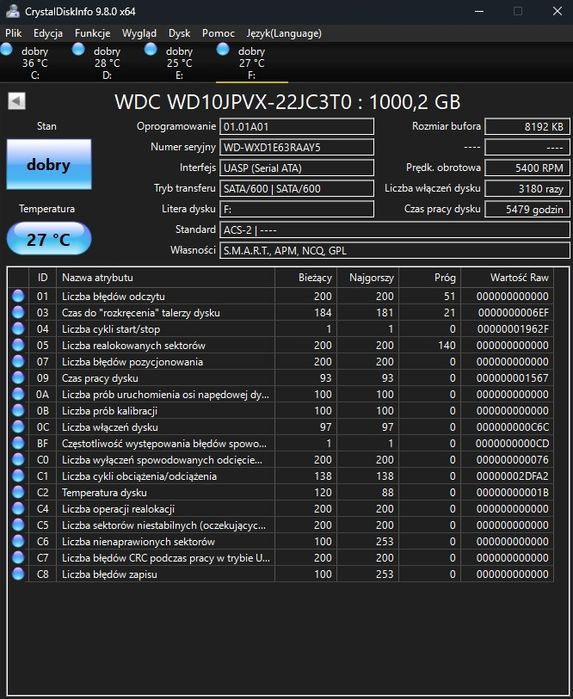This screenshot has width=573, height=699.
Task: Select attribute name 'Liczba realokowanych sektorów'
Action: (x=133, y=345)
